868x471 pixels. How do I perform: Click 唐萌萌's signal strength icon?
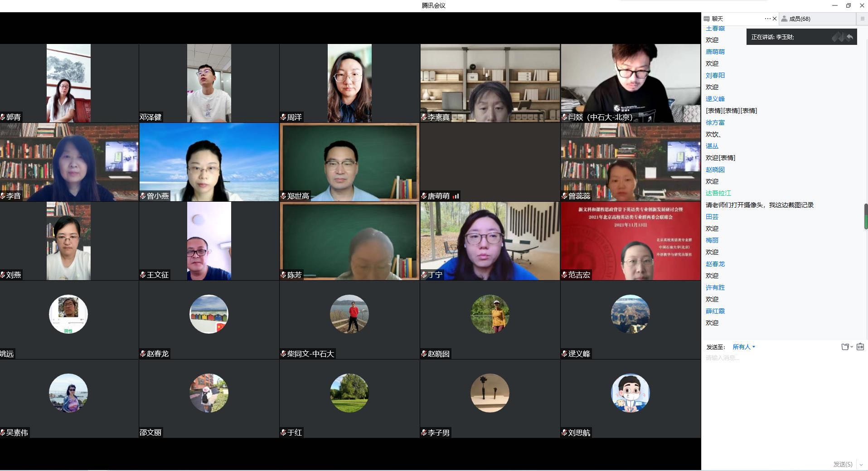pos(456,196)
